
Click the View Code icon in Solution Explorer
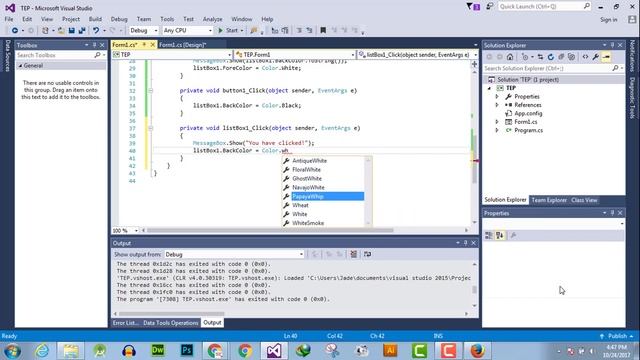(x=585, y=57)
